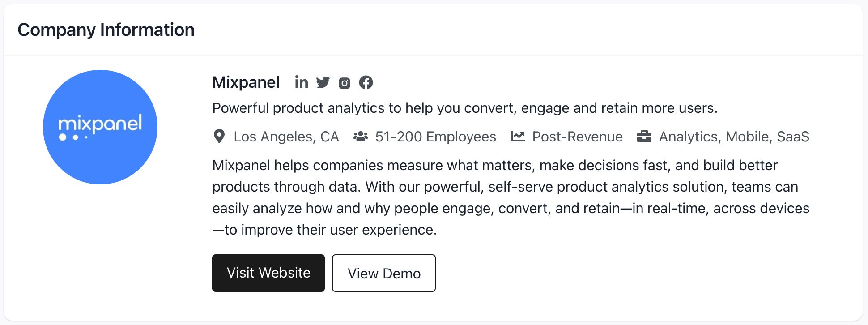Click the SaaS industry tag

tap(793, 137)
